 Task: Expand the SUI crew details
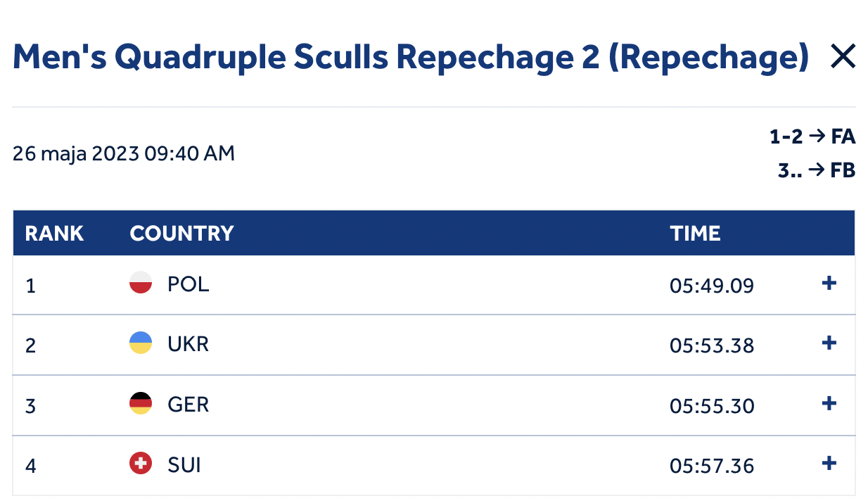[x=829, y=463]
